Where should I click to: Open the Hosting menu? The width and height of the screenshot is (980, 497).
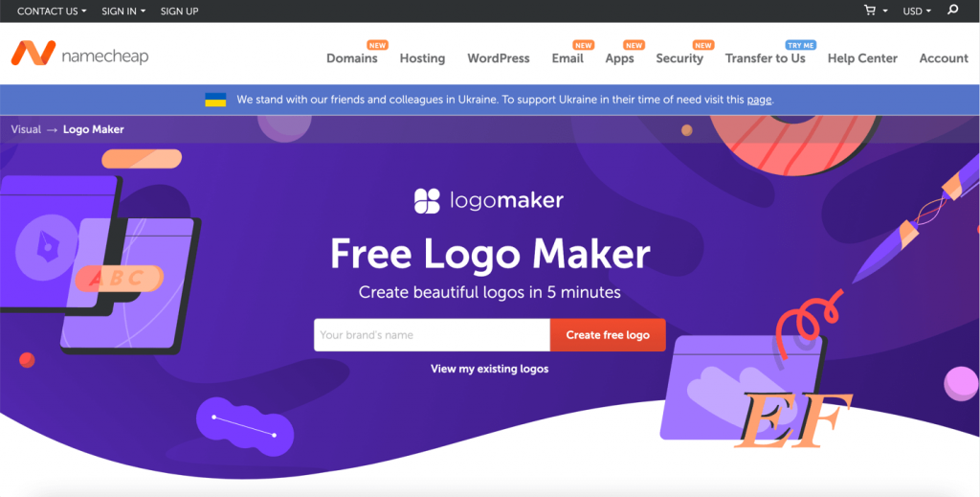tap(422, 58)
